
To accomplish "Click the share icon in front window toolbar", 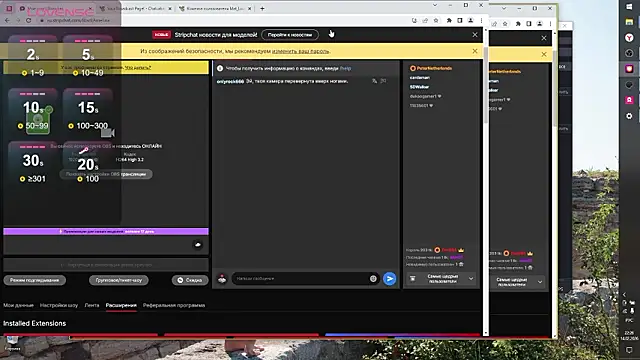I will click(425, 20).
